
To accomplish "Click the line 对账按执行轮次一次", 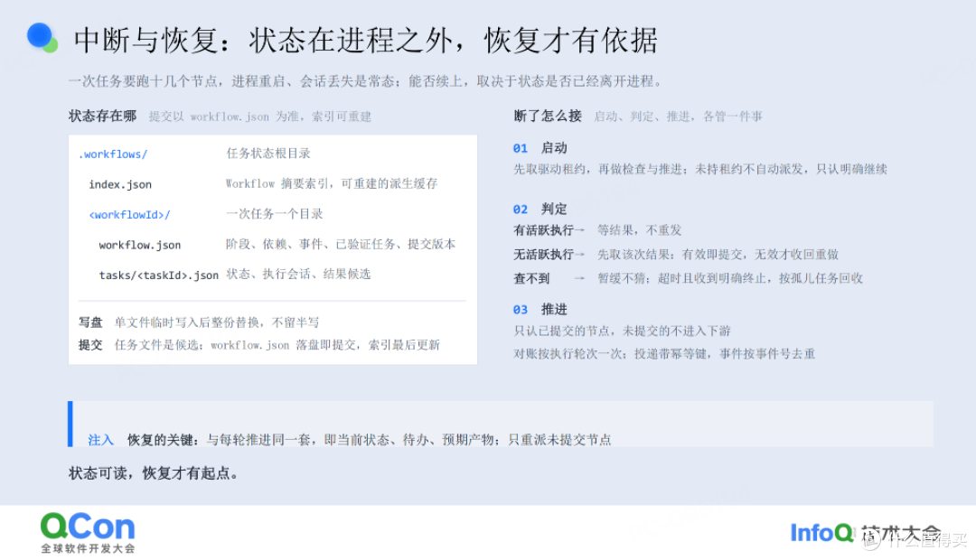I will click(x=664, y=353).
